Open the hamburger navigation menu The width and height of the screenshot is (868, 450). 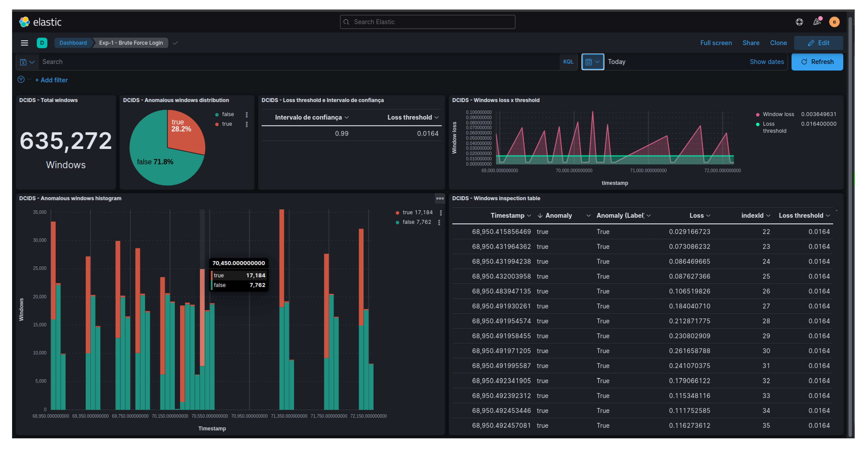24,43
